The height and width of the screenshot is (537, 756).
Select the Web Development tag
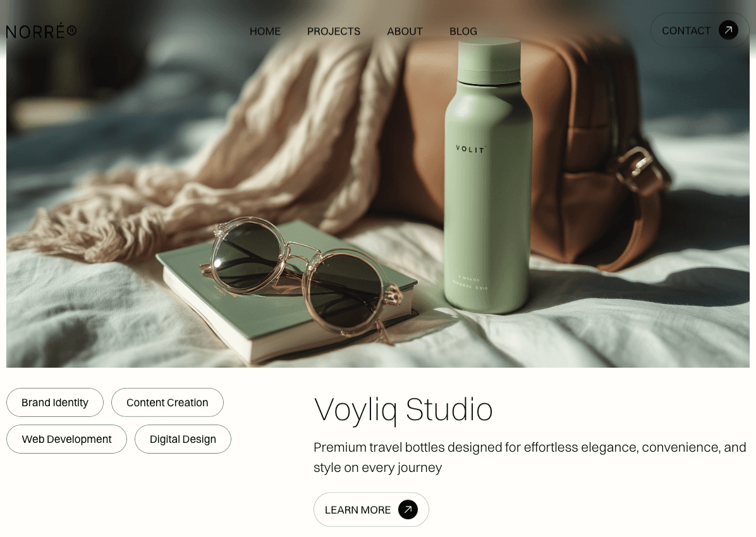(66, 439)
